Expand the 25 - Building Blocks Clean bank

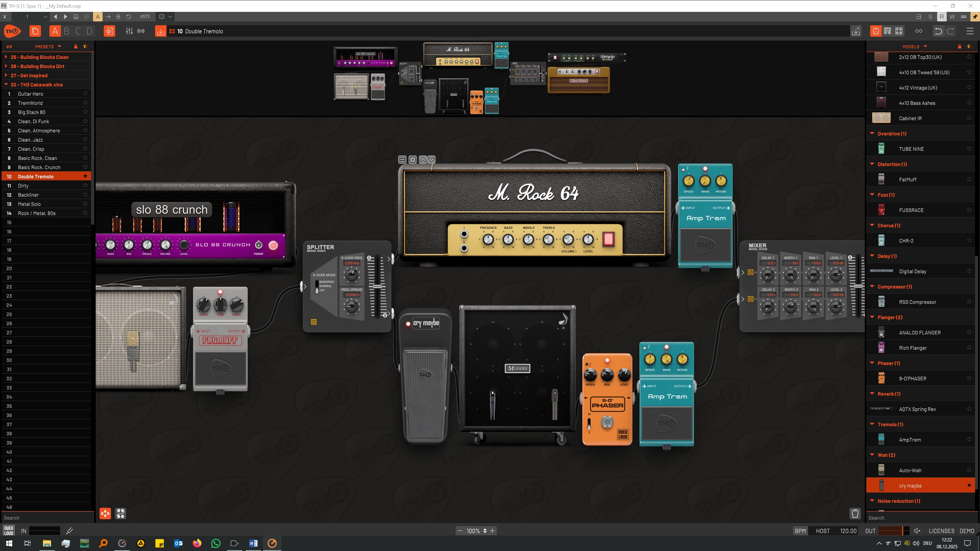(x=6, y=57)
